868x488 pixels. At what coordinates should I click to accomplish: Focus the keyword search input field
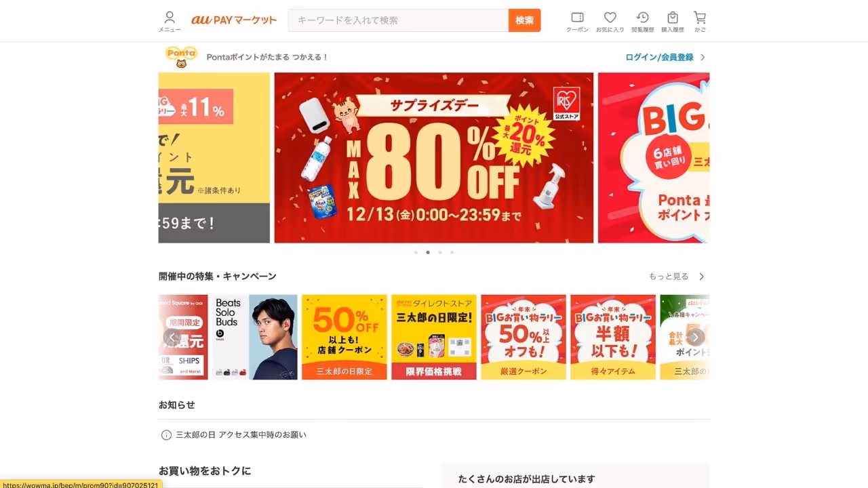[x=399, y=20]
